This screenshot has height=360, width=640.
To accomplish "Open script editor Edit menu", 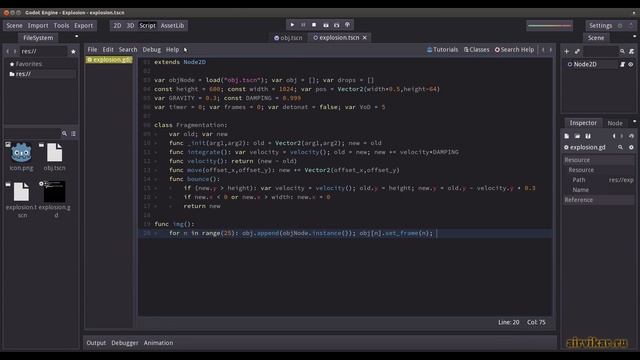I will (x=108, y=49).
